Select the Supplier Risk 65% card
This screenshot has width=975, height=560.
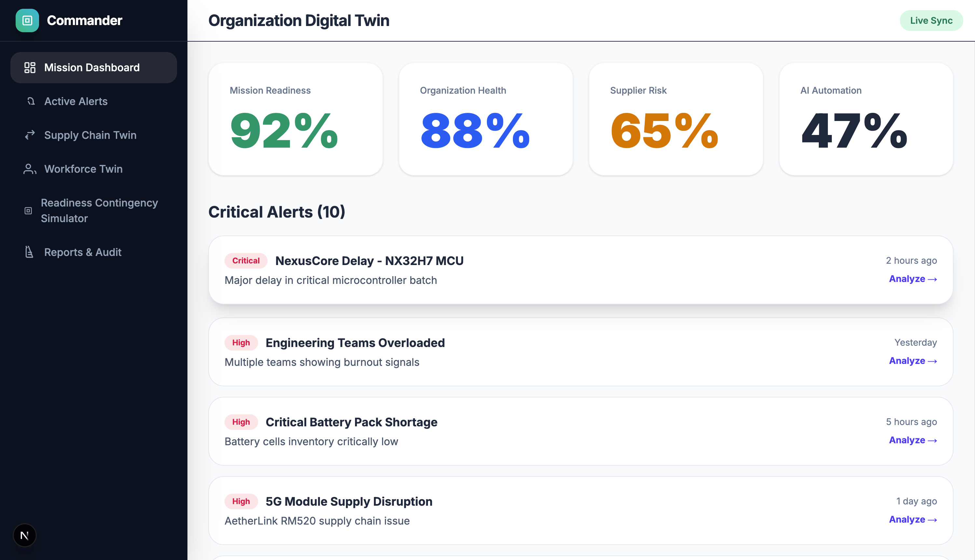click(x=676, y=119)
